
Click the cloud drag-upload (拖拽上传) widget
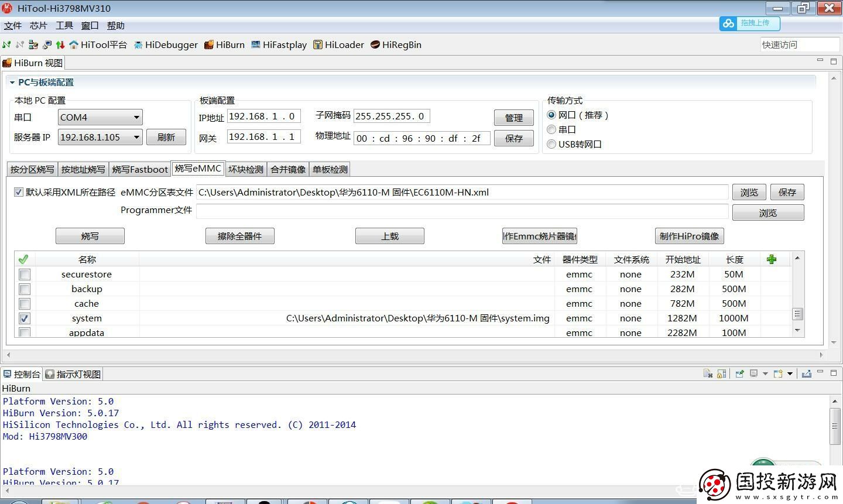point(750,23)
